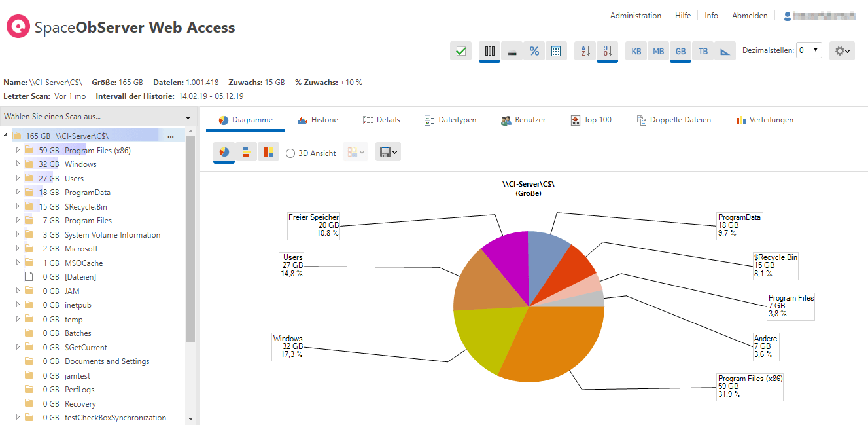Select the pie chart view icon
The width and height of the screenshot is (868, 425).
tap(224, 153)
